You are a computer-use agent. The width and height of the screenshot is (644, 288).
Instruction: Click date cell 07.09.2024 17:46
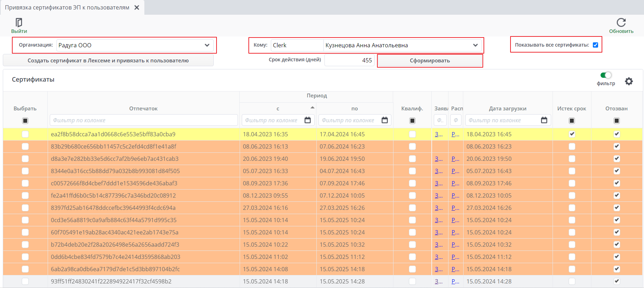tap(342, 183)
